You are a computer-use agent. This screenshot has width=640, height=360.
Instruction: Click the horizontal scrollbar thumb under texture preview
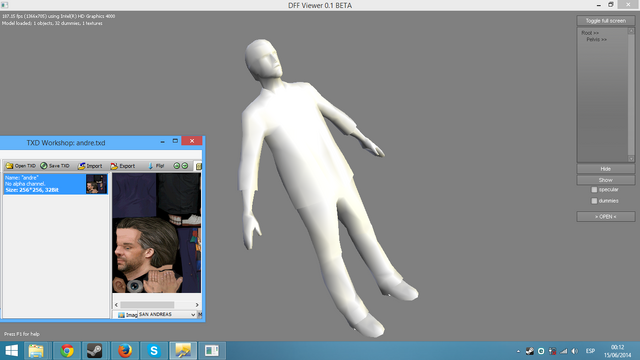point(147,305)
